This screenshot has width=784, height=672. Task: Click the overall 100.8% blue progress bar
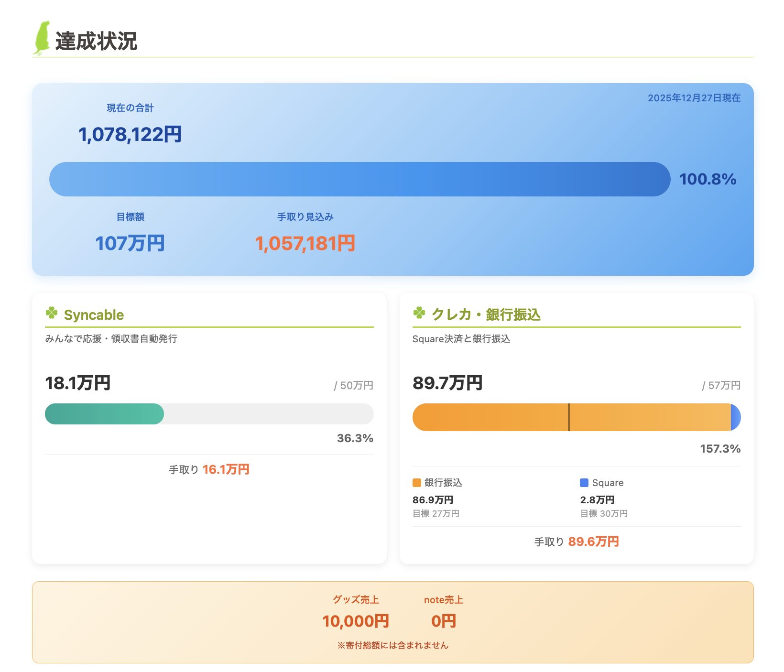pos(360,179)
